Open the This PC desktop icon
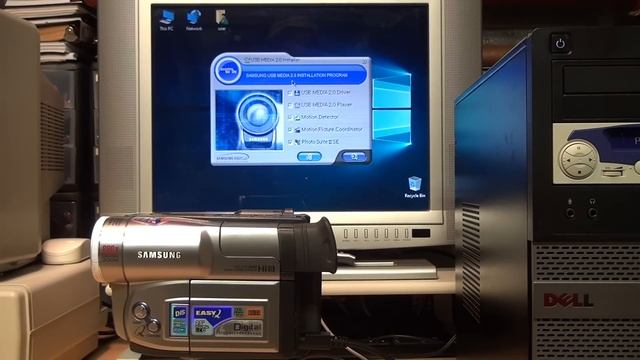 pos(167,20)
